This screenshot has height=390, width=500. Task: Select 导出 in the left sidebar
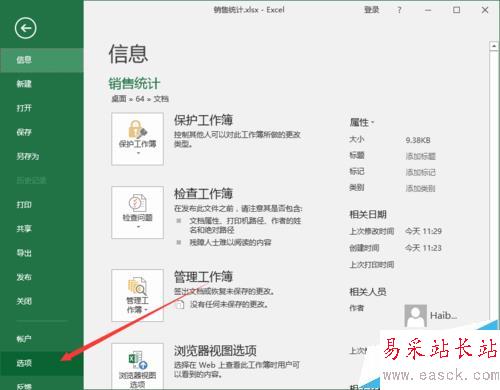click(42, 253)
